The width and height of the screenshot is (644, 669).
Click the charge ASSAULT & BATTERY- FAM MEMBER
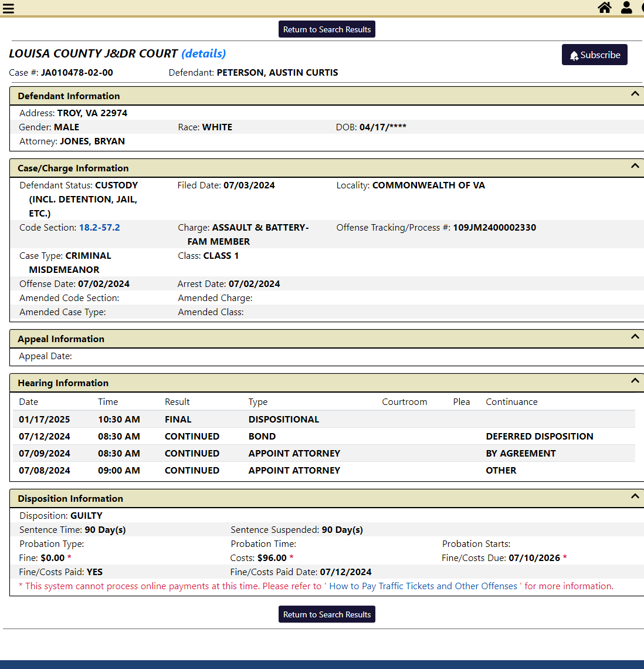click(248, 234)
